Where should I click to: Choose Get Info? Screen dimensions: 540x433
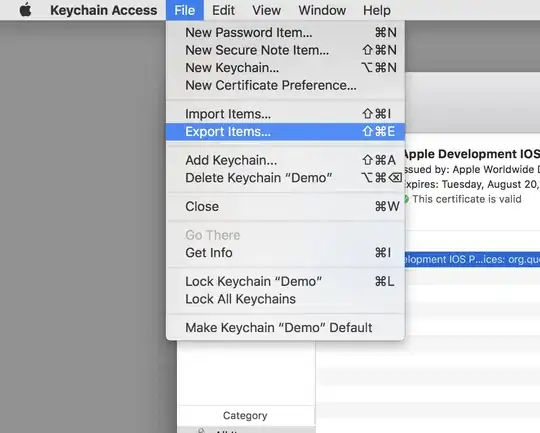tap(285, 253)
